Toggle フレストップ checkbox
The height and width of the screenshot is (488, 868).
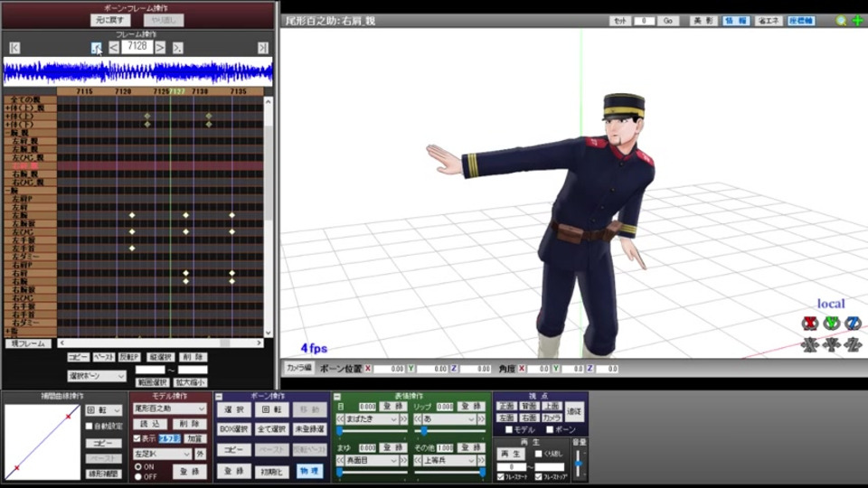538,477
